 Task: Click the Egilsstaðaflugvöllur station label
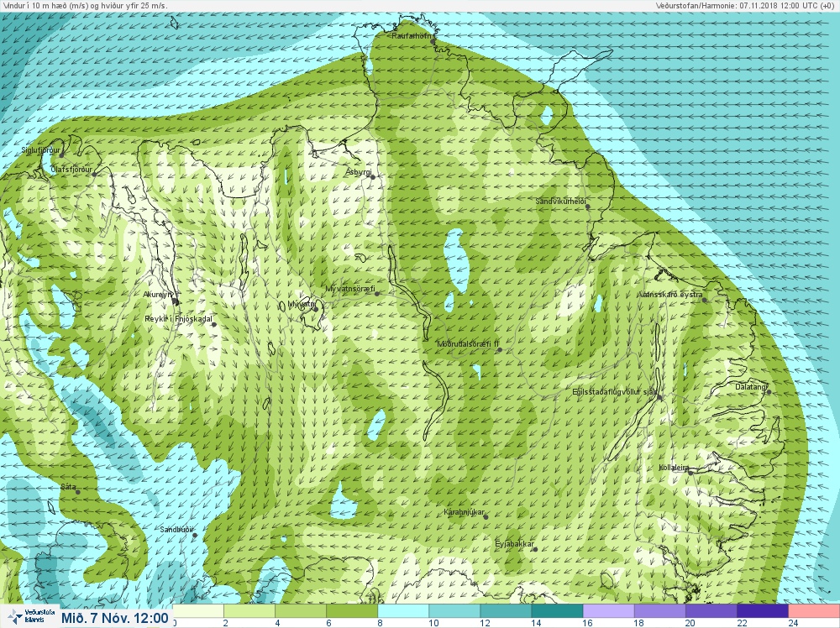point(615,392)
